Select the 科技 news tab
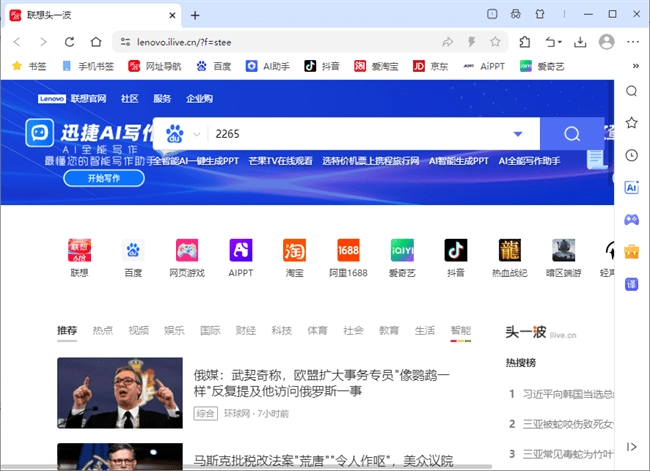 [281, 330]
